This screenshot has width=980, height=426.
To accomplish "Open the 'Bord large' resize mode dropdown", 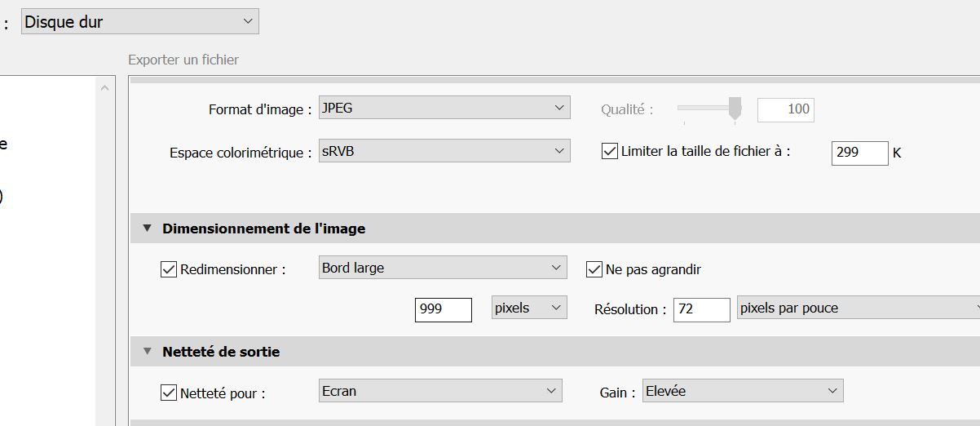I will point(443,268).
